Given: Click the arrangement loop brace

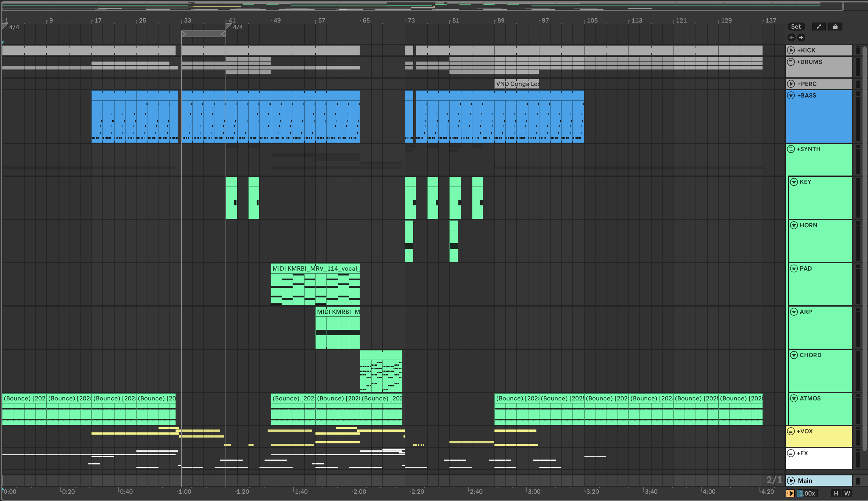Looking at the screenshot, I should (x=203, y=34).
